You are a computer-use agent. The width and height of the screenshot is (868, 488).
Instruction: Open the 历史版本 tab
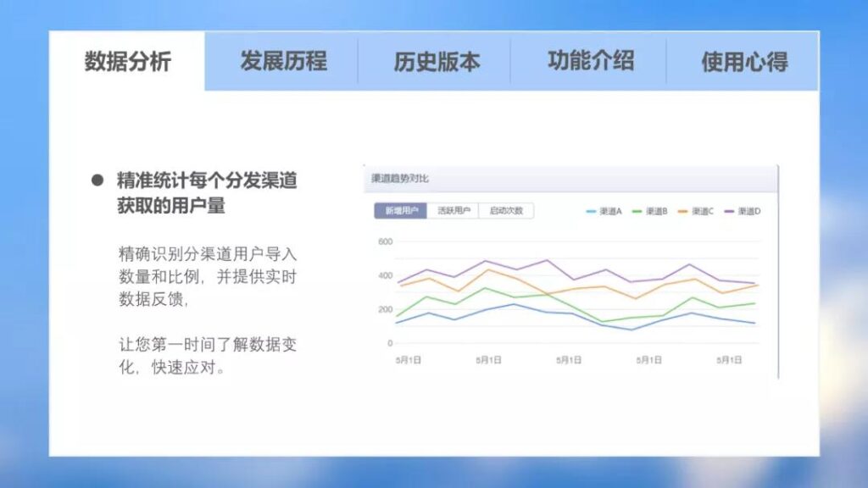[x=437, y=61]
